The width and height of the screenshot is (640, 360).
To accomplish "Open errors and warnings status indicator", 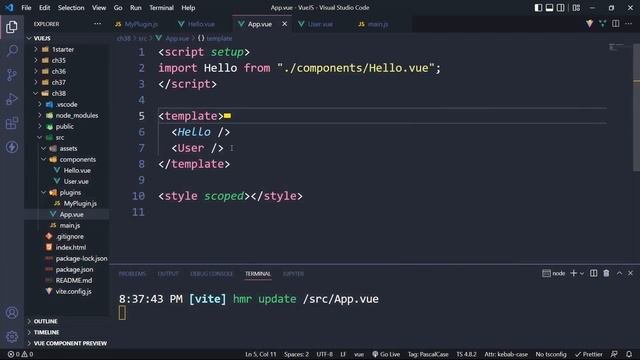I will tap(20, 354).
